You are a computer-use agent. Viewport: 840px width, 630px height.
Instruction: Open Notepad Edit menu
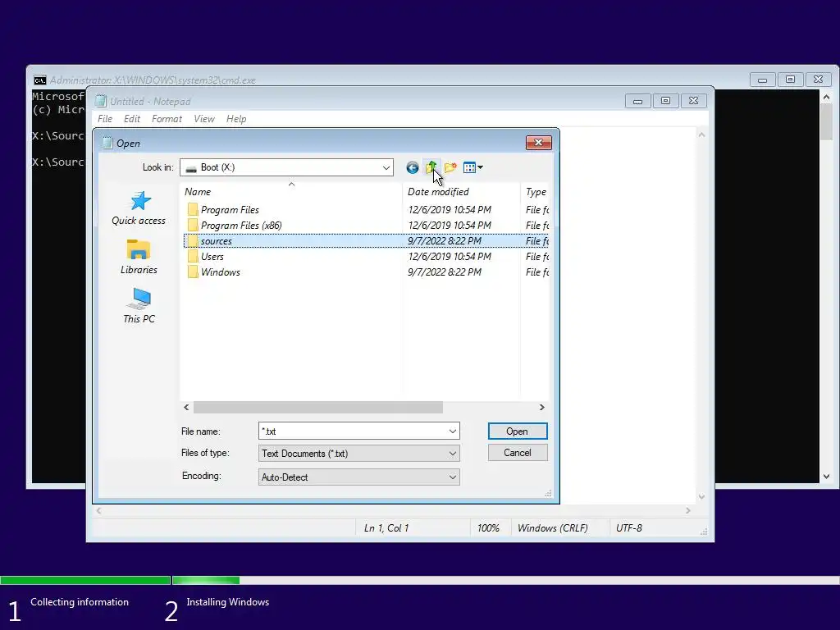pos(132,119)
